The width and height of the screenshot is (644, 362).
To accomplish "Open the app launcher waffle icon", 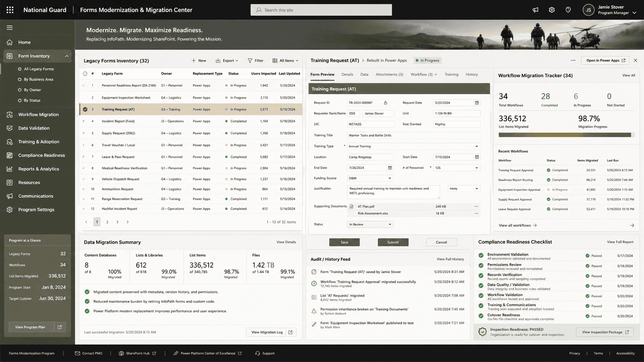I will 10,10.
